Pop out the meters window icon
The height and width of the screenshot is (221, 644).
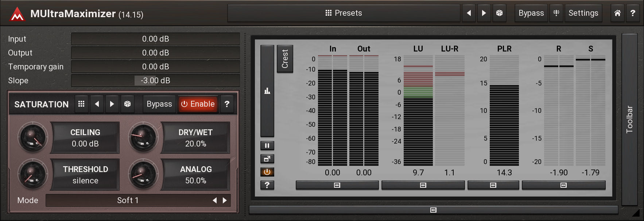coord(267,159)
